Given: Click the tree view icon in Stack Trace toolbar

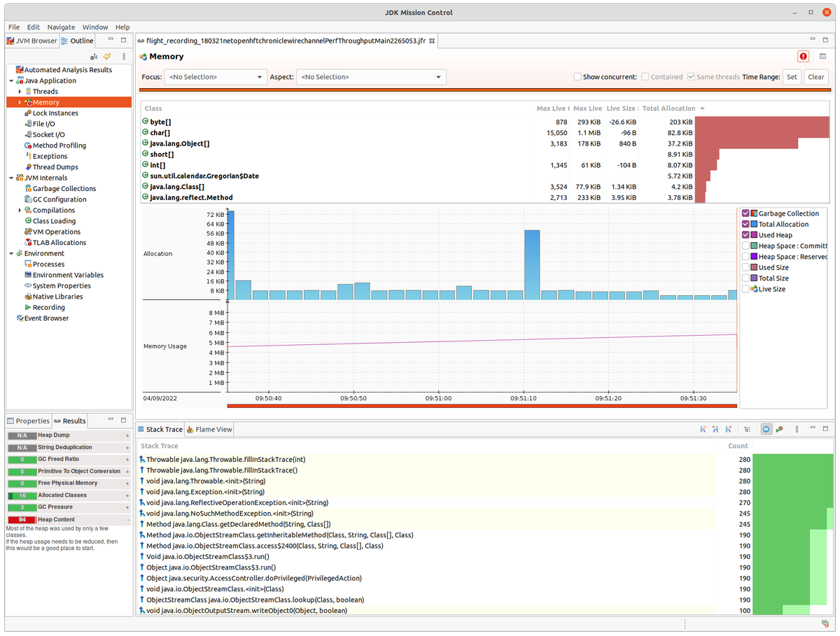Looking at the screenshot, I should click(x=748, y=429).
